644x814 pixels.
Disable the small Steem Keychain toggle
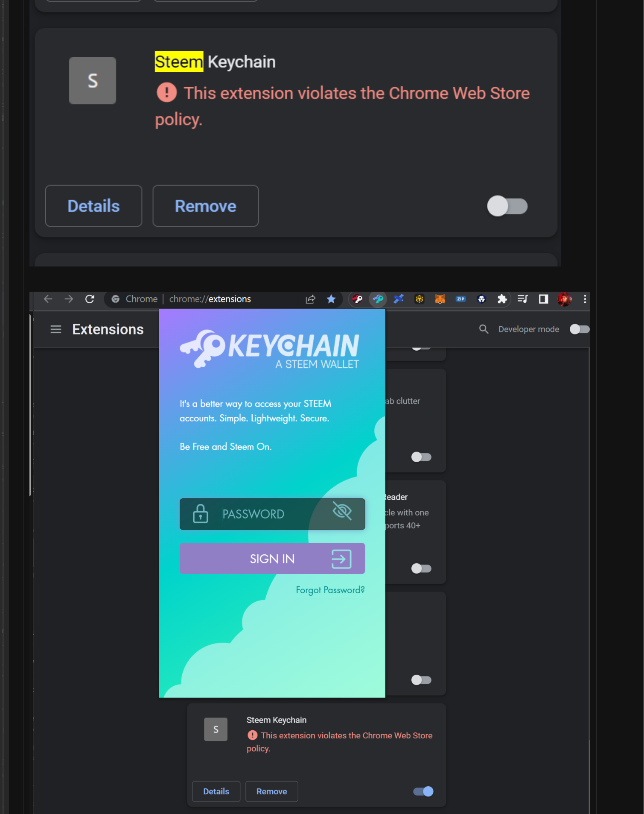point(423,791)
